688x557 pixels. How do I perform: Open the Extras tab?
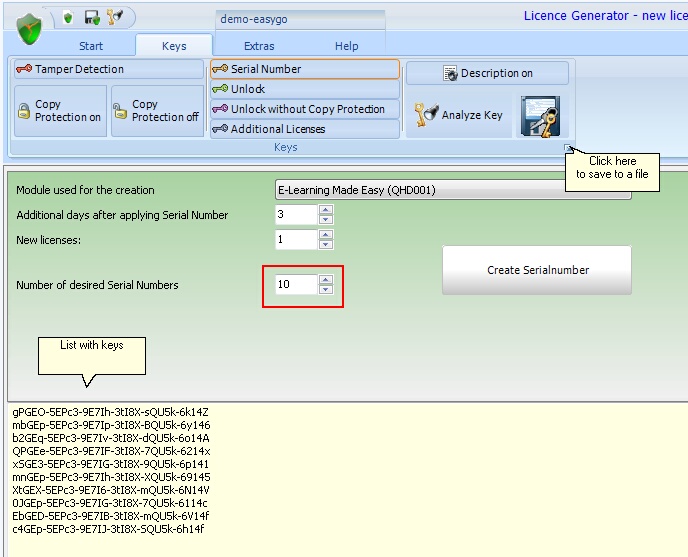(x=259, y=46)
